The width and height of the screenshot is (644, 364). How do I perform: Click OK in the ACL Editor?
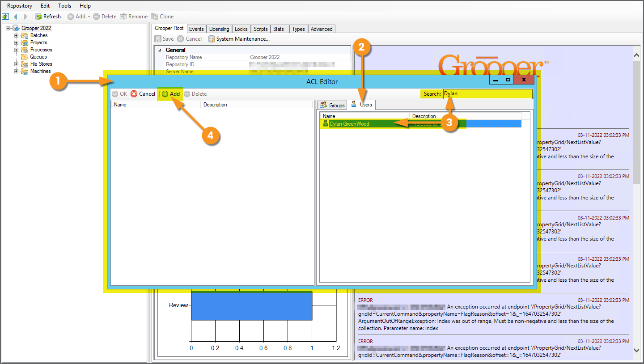click(119, 94)
